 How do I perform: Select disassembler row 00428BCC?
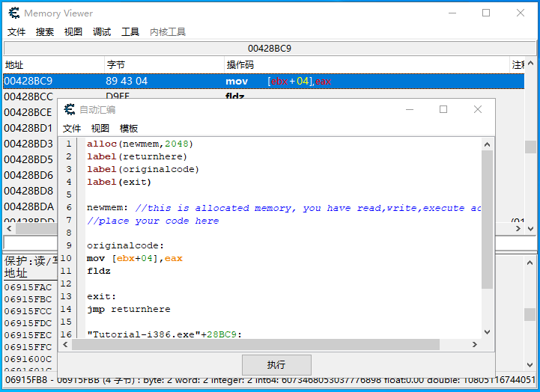point(28,97)
